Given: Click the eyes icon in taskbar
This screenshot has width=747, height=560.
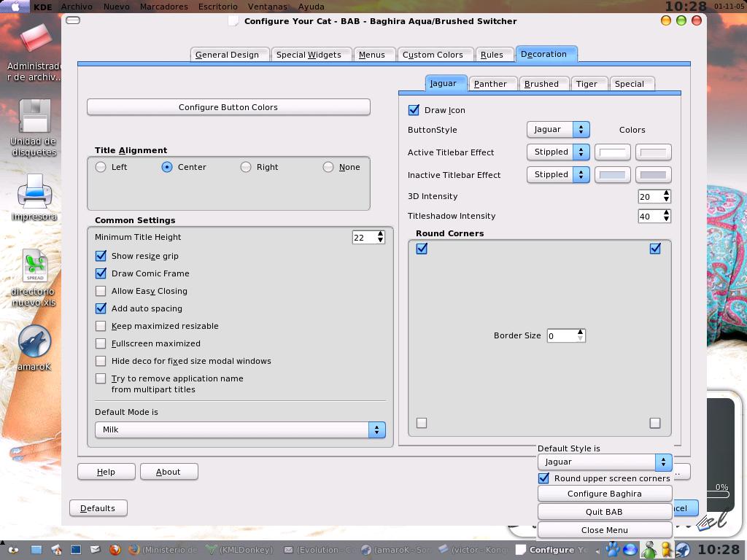Looking at the screenshot, I should 13,550.
